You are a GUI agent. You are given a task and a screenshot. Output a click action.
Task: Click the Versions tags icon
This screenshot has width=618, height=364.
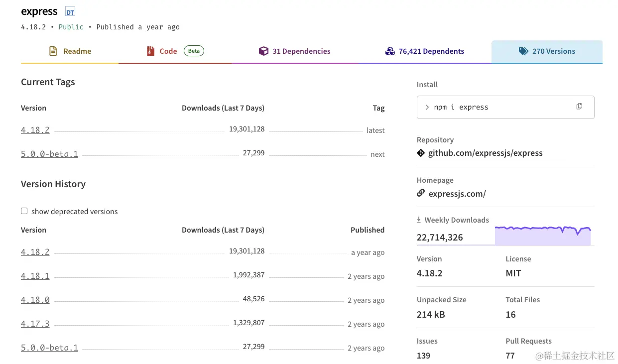[x=523, y=51]
